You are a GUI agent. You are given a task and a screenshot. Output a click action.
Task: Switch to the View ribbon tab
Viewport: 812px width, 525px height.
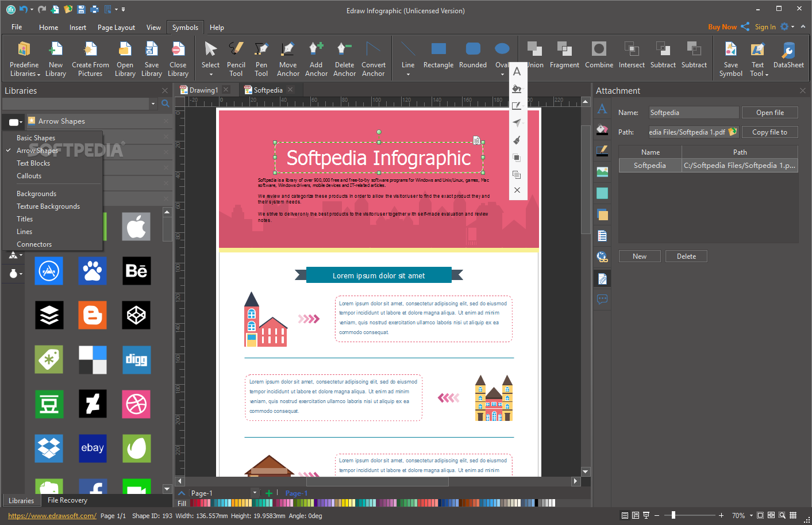click(x=153, y=27)
